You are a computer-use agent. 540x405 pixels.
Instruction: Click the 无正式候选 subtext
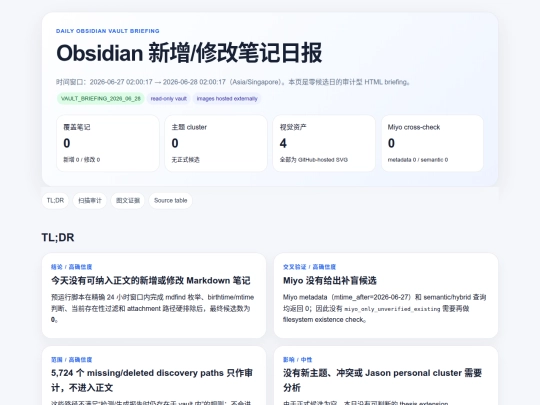tap(186, 160)
